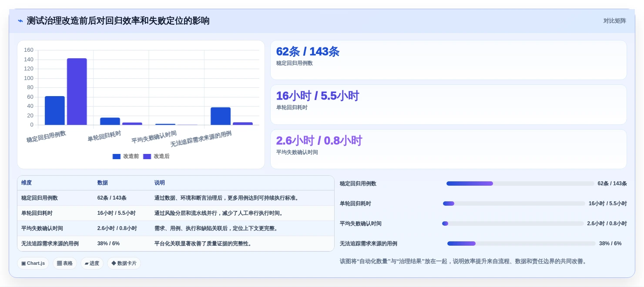Click the description starting 通过数据、环境和断言治理后
This screenshot has width=644, height=287.
228,198
